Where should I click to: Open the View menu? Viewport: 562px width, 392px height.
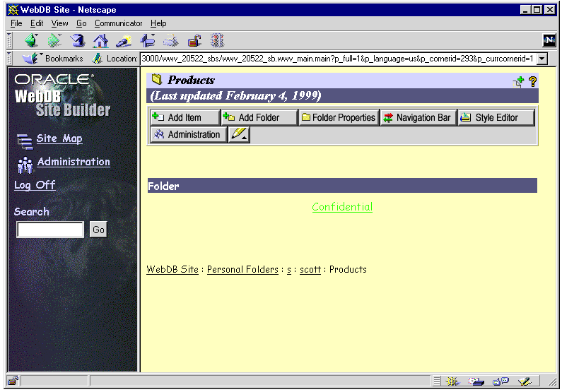[x=59, y=23]
